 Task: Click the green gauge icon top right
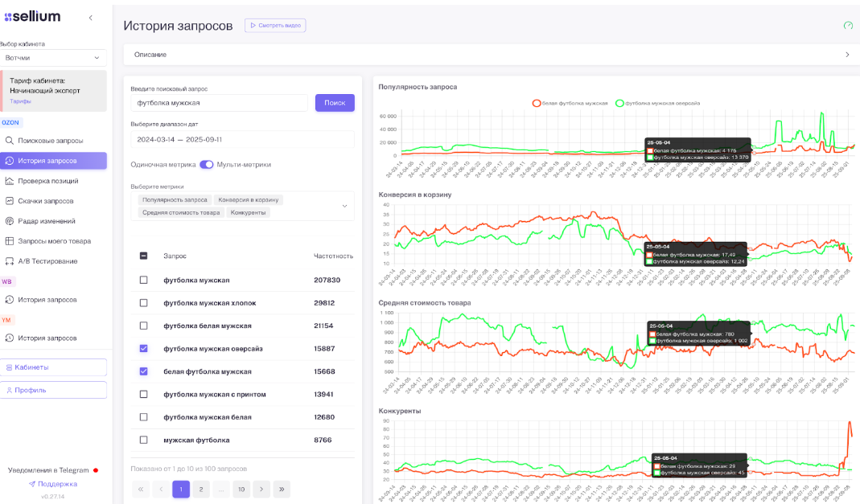pos(848,25)
